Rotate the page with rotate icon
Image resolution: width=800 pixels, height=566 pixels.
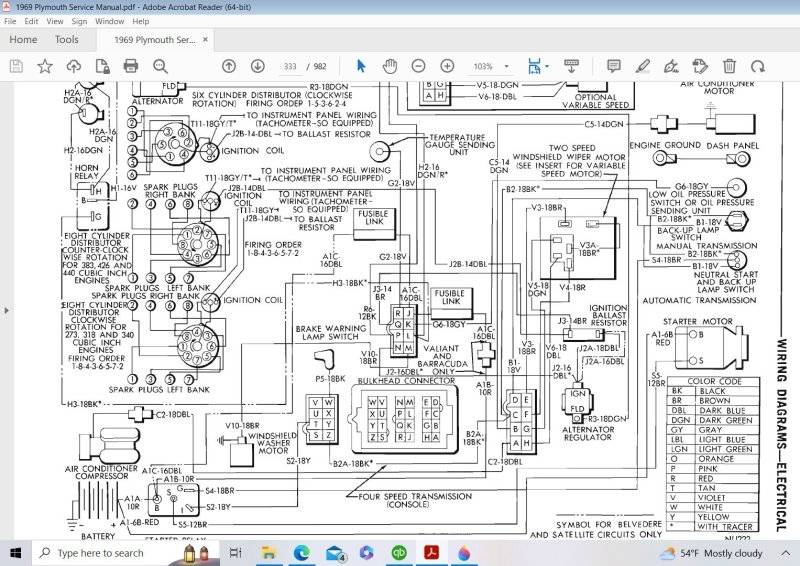758,66
